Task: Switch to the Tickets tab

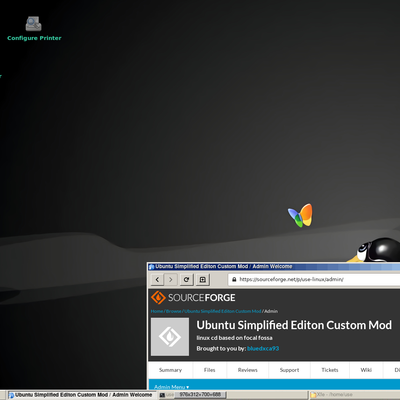Action: (330, 370)
